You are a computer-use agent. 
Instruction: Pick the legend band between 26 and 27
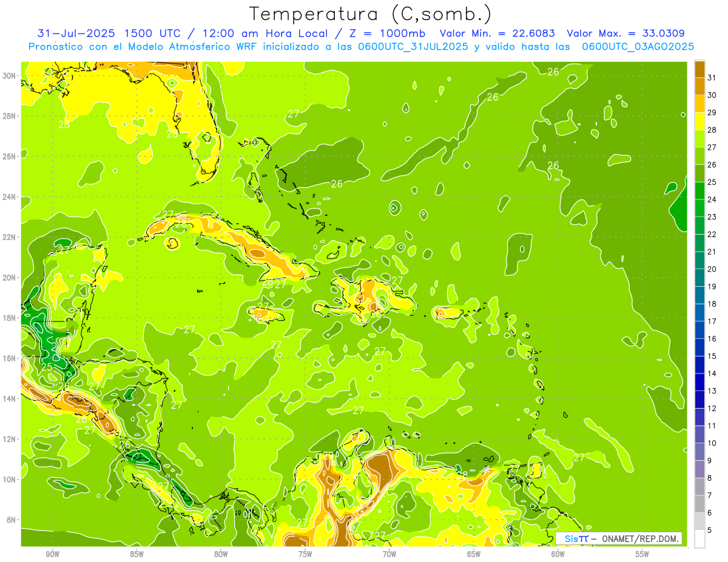point(699,156)
